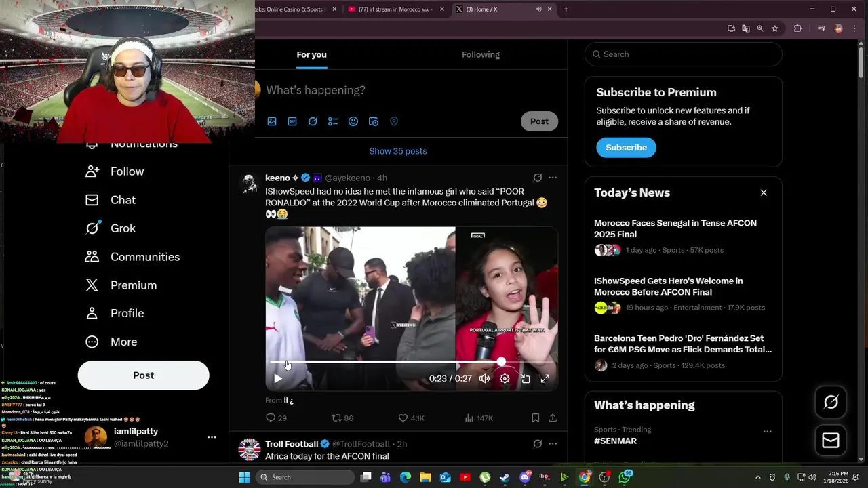868x488 pixels.
Task: Mute the video volume
Action: (x=484, y=378)
